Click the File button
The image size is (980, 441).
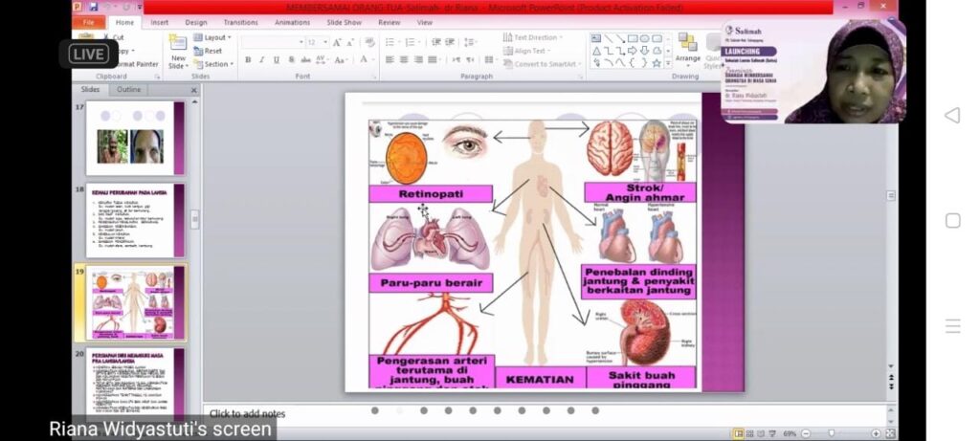coord(88,22)
